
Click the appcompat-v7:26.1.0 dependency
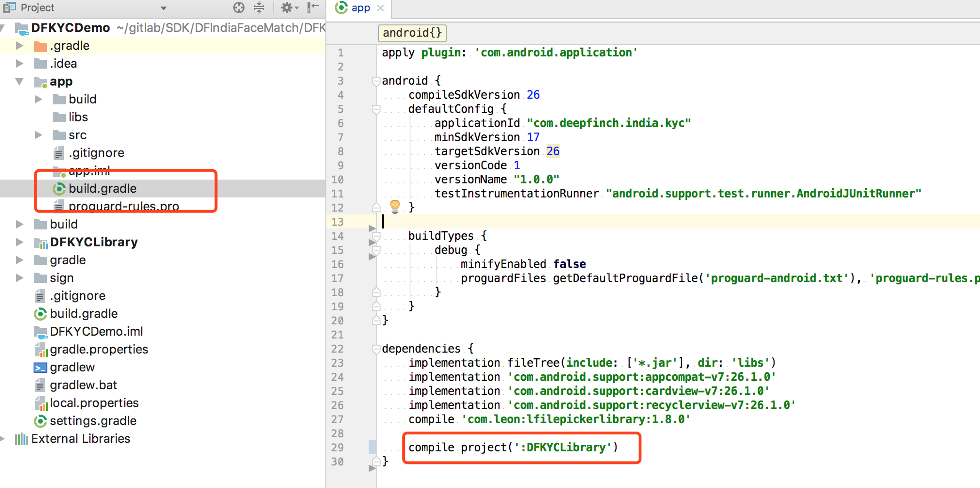tap(641, 377)
